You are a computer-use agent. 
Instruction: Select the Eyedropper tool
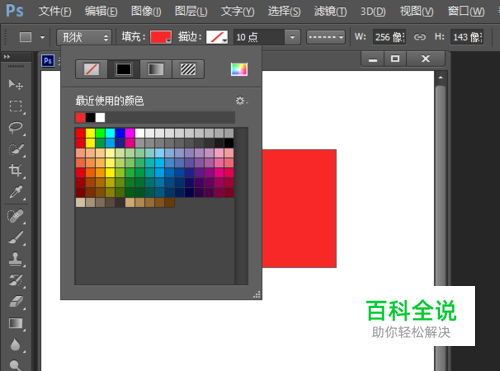pos(15,192)
